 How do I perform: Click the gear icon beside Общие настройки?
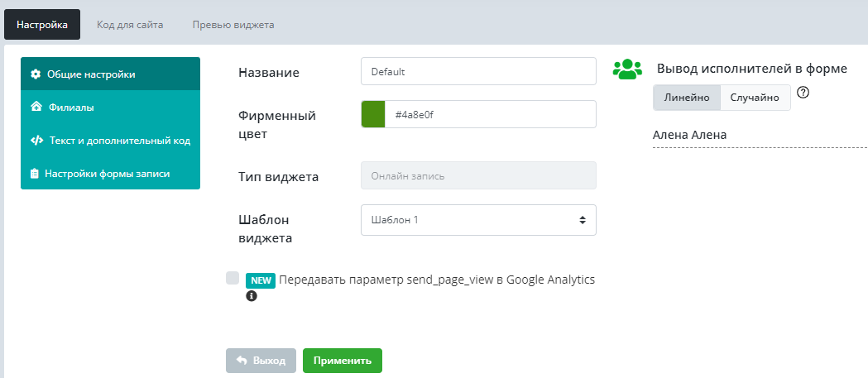[36, 74]
